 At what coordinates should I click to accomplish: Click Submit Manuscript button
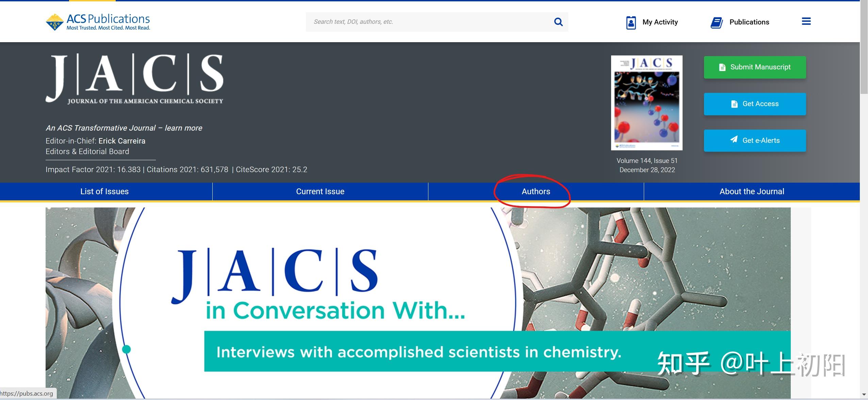coord(755,67)
